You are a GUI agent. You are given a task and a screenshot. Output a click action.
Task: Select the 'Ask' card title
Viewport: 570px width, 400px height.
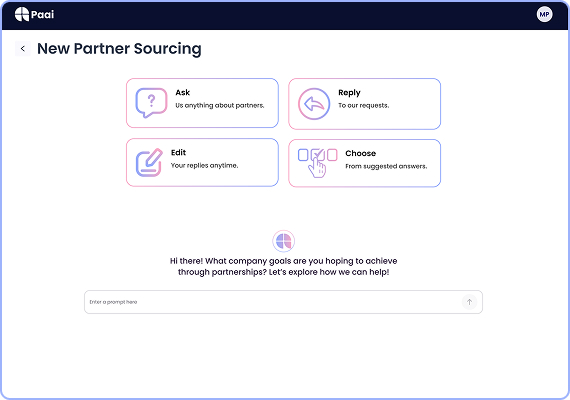(x=182, y=92)
